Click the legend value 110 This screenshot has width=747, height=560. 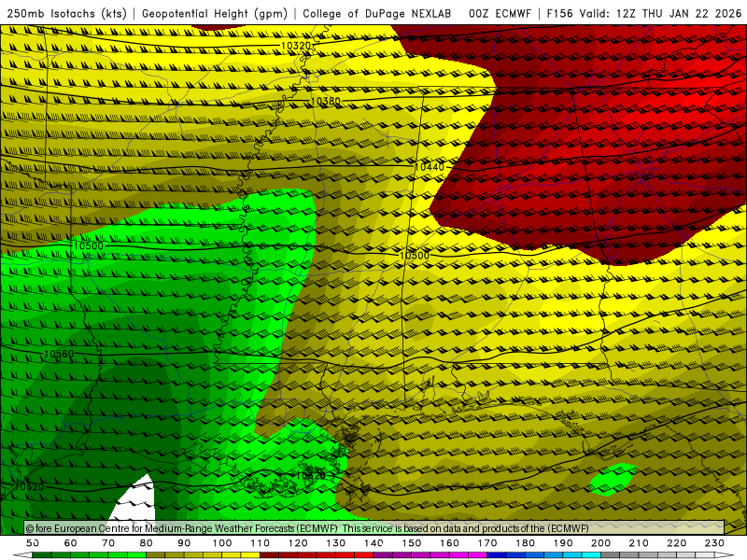pos(261,543)
